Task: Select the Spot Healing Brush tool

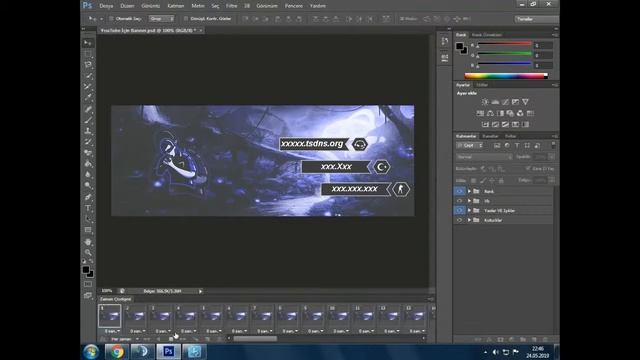Action: [x=88, y=109]
